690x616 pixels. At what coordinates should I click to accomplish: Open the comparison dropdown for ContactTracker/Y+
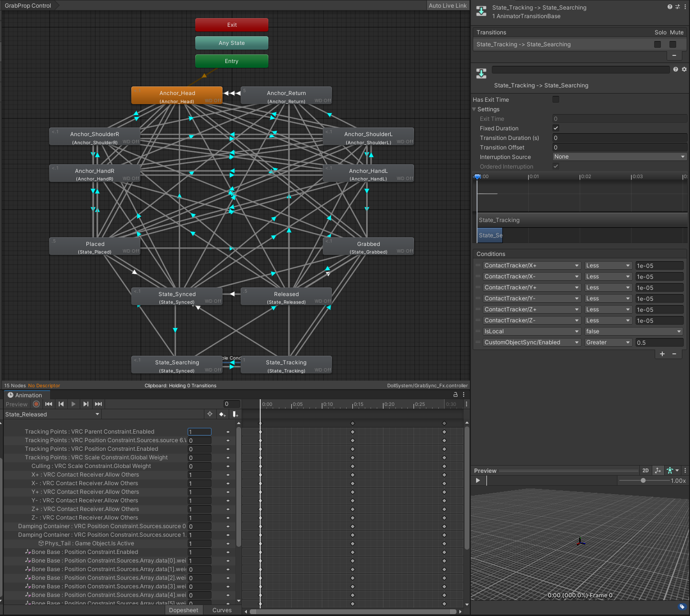608,287
